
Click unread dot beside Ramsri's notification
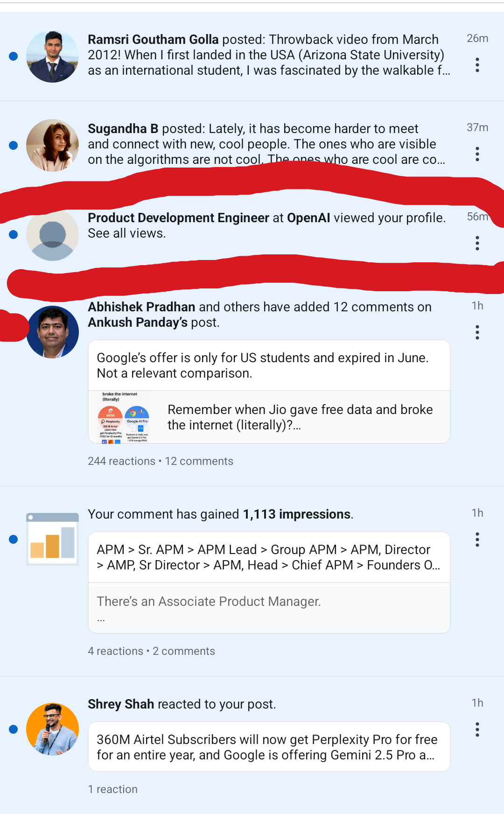pyautogui.click(x=14, y=56)
